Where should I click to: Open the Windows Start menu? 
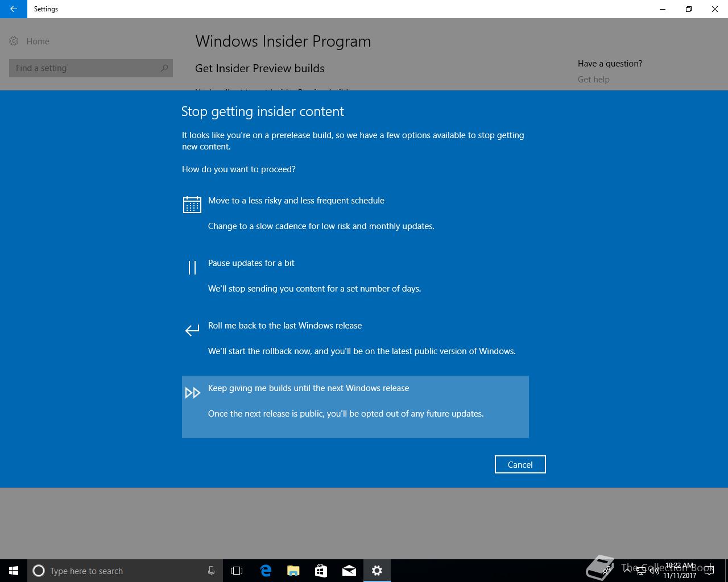(14, 571)
